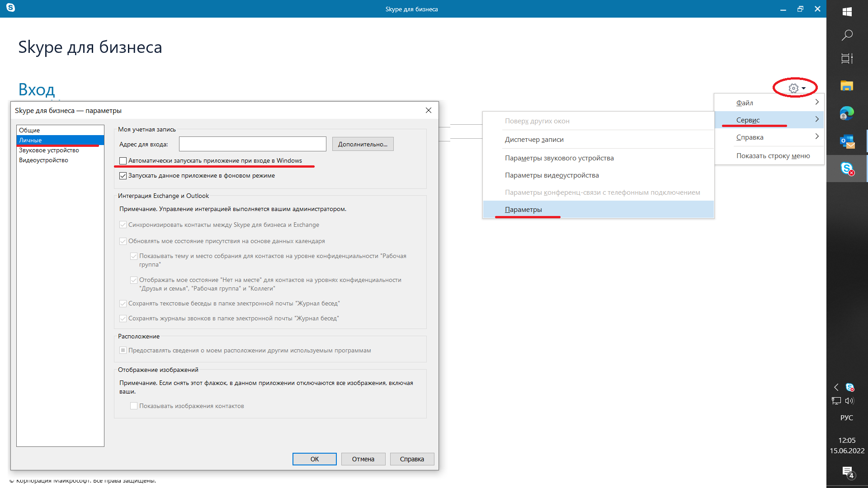This screenshot has height=488, width=868.
Task: Click Skype tray status icon
Action: pyautogui.click(x=850, y=387)
